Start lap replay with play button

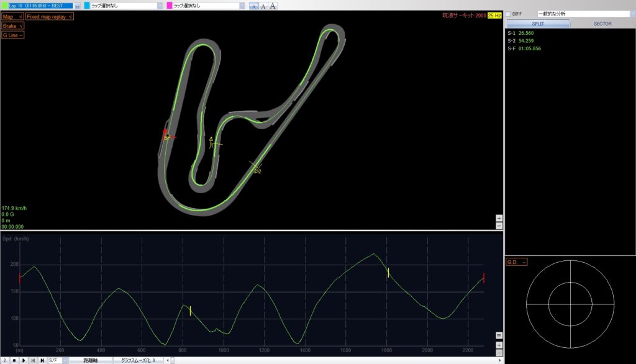point(24,360)
